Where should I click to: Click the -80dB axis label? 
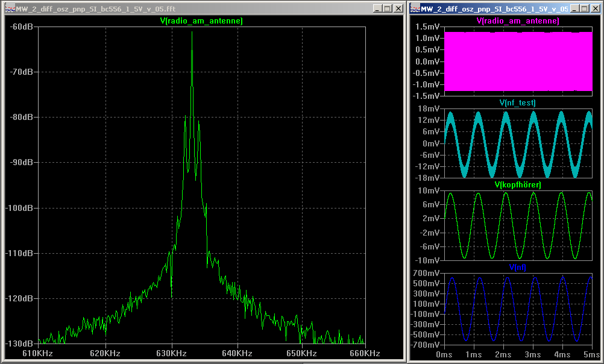pyautogui.click(x=22, y=117)
